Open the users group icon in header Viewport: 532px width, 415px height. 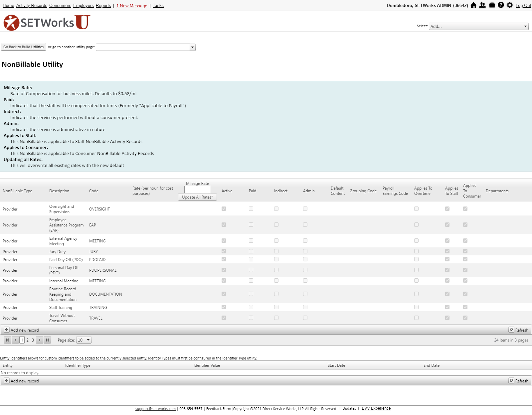point(482,5)
